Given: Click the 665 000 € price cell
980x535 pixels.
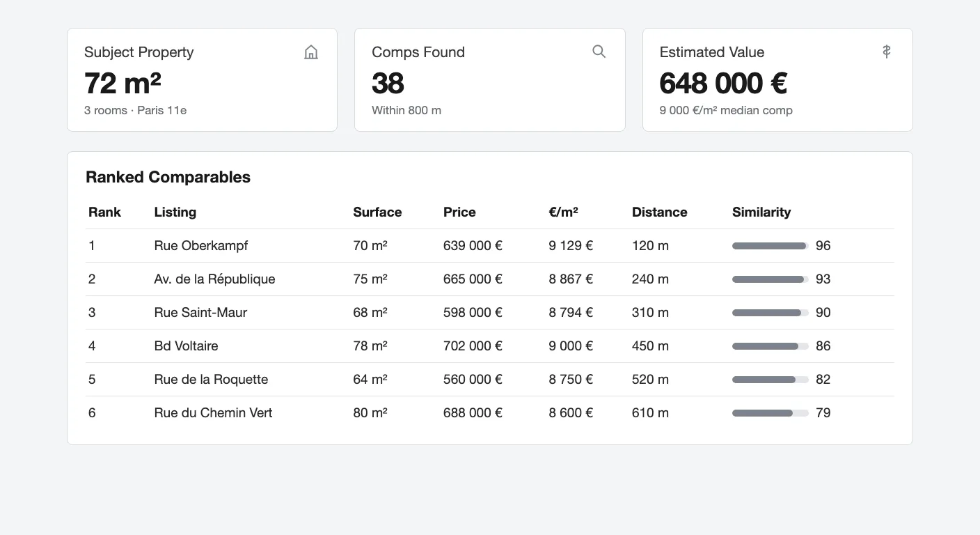Looking at the screenshot, I should (x=473, y=279).
